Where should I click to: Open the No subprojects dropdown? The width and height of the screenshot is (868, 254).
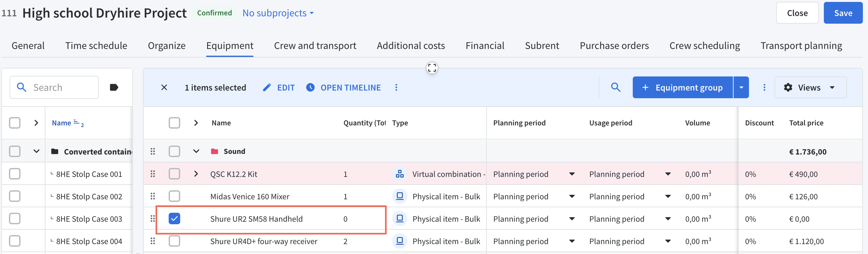[x=278, y=13]
